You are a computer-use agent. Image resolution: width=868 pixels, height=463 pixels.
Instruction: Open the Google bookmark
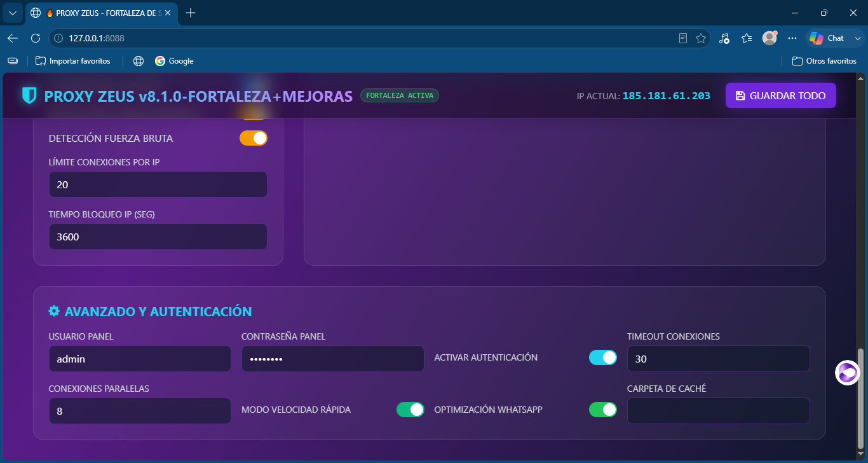click(x=174, y=61)
